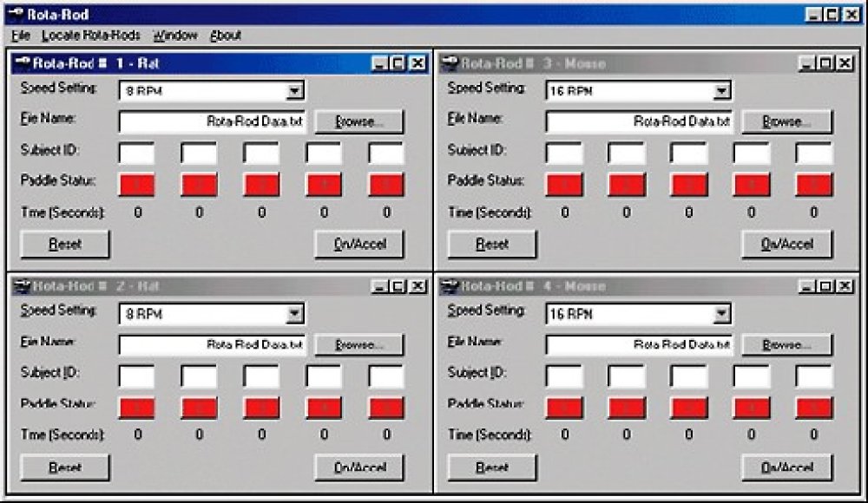Viewport: 868px width, 503px height.
Task: Select the fifth Subject ID box in Rota-Rod 1 - Rat
Action: coord(386,152)
